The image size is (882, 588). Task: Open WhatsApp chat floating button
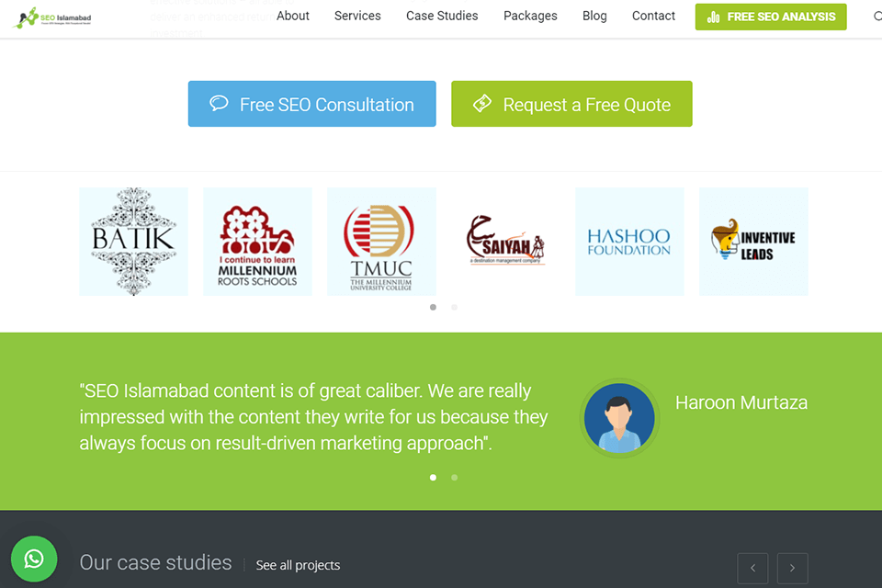point(34,559)
